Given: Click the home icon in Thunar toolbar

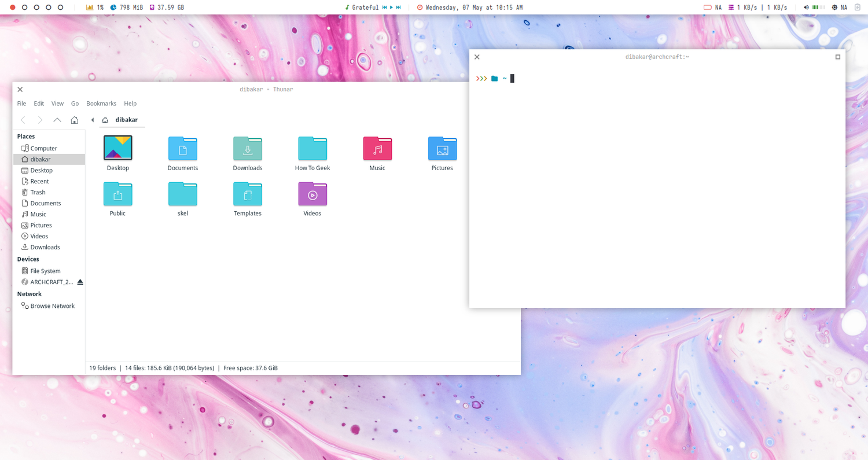Looking at the screenshot, I should pyautogui.click(x=74, y=120).
